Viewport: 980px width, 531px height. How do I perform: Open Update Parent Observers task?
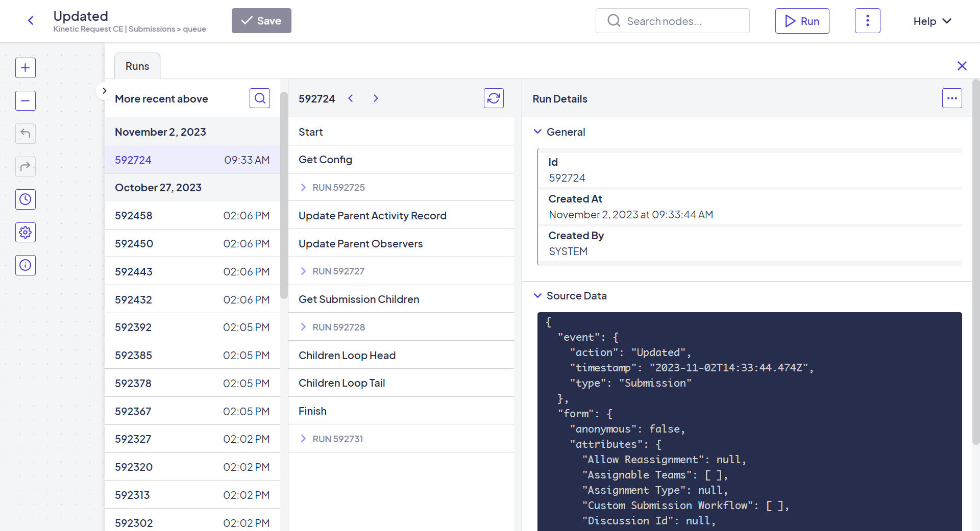click(401, 243)
